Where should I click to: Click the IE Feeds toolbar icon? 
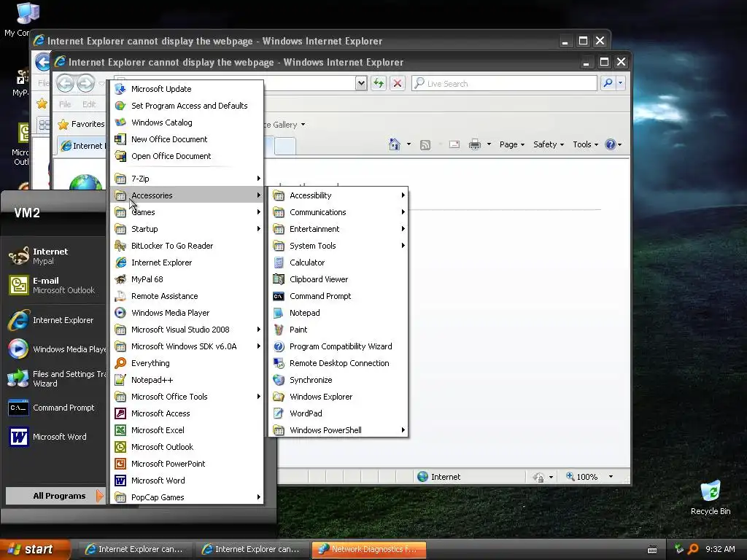click(x=425, y=145)
